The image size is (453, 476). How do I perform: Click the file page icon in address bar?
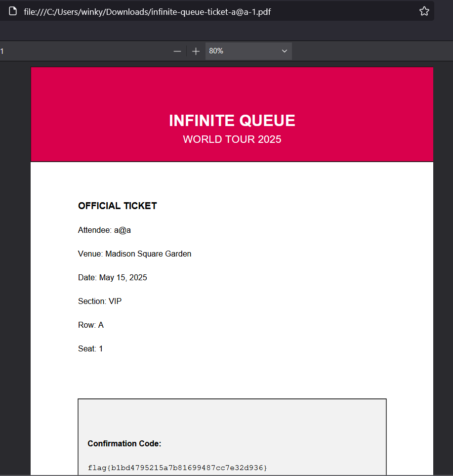[x=13, y=11]
